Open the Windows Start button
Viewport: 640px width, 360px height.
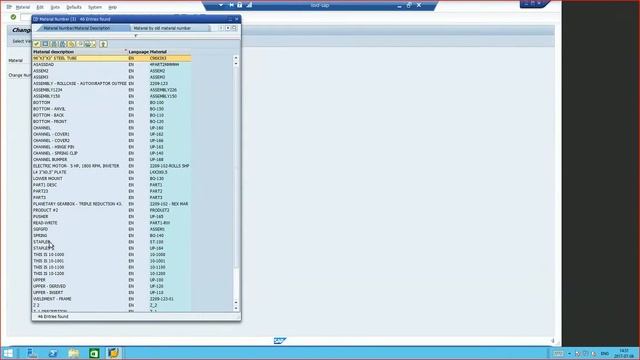click(x=8, y=353)
